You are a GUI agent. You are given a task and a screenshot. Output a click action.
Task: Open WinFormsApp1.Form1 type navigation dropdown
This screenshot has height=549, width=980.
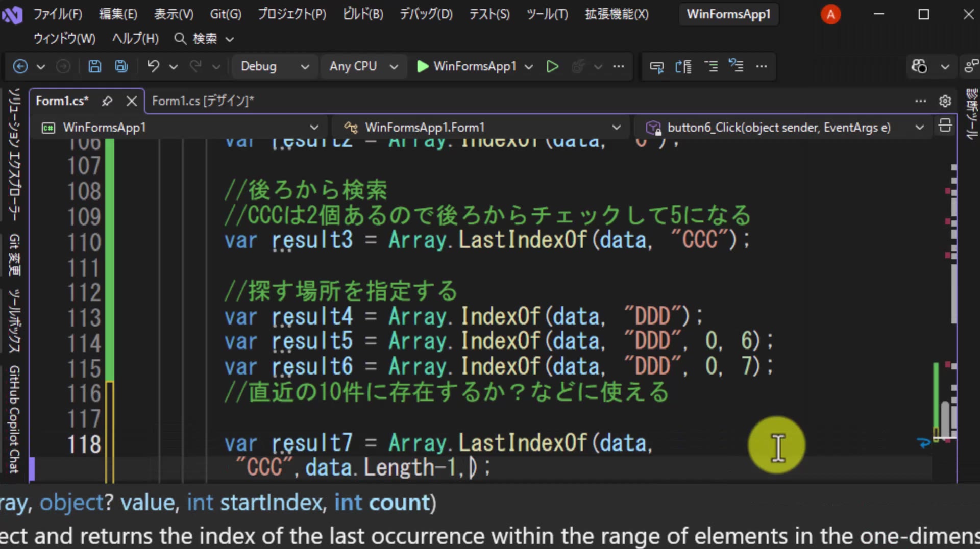482,127
